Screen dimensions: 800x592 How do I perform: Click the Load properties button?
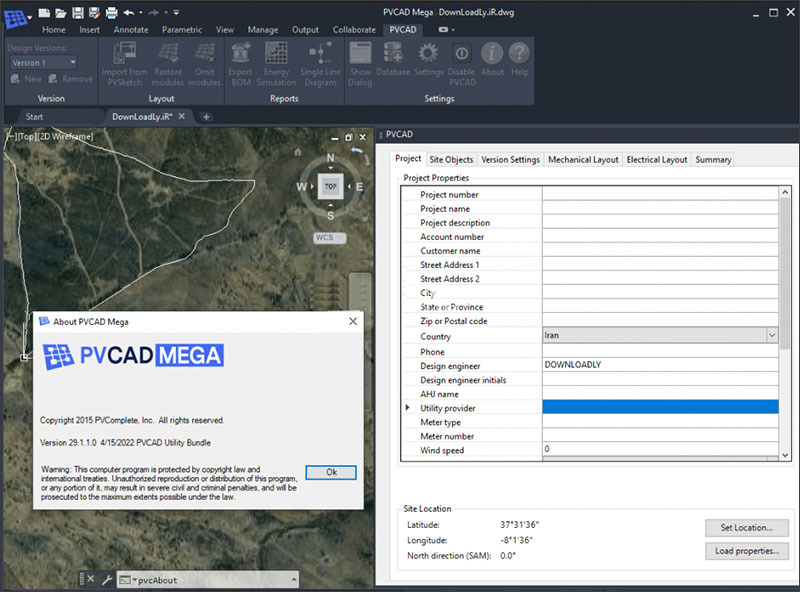(746, 551)
